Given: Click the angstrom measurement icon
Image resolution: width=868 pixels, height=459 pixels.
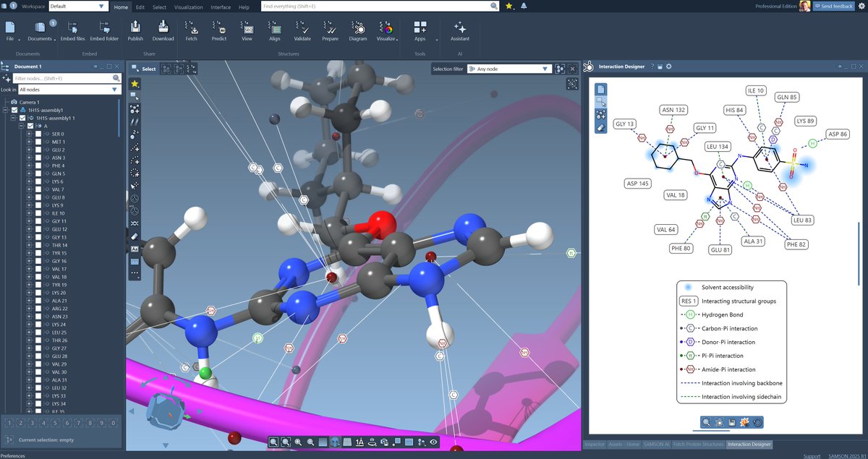Looking at the screenshot, I should click(x=359, y=442).
